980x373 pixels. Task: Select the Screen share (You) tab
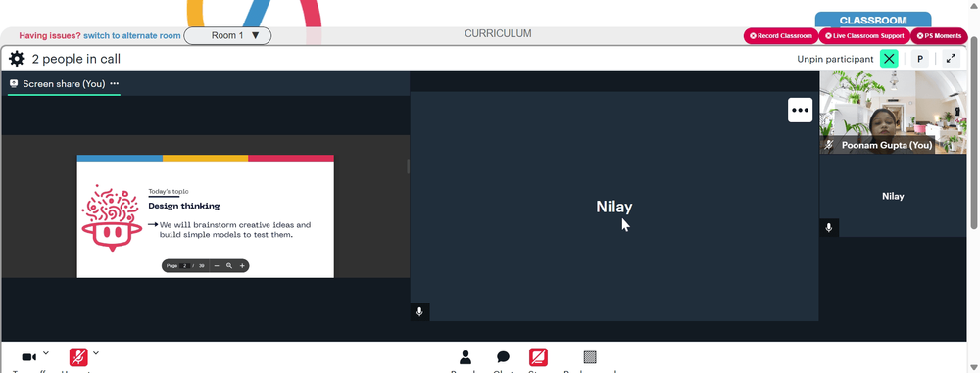[x=64, y=84]
